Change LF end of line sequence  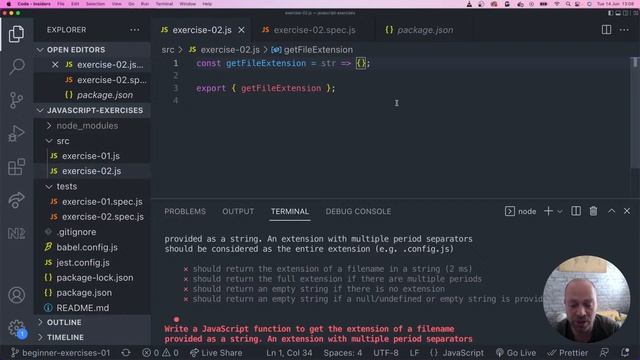(414, 353)
